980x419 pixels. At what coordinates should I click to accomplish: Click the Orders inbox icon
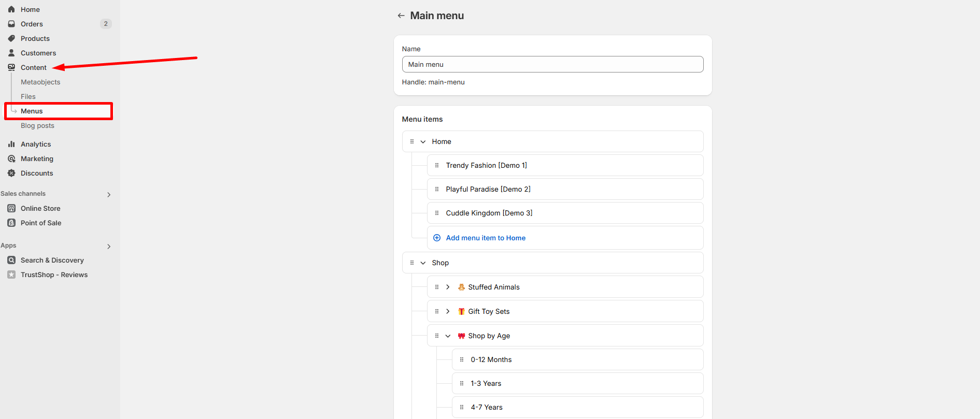tap(11, 24)
